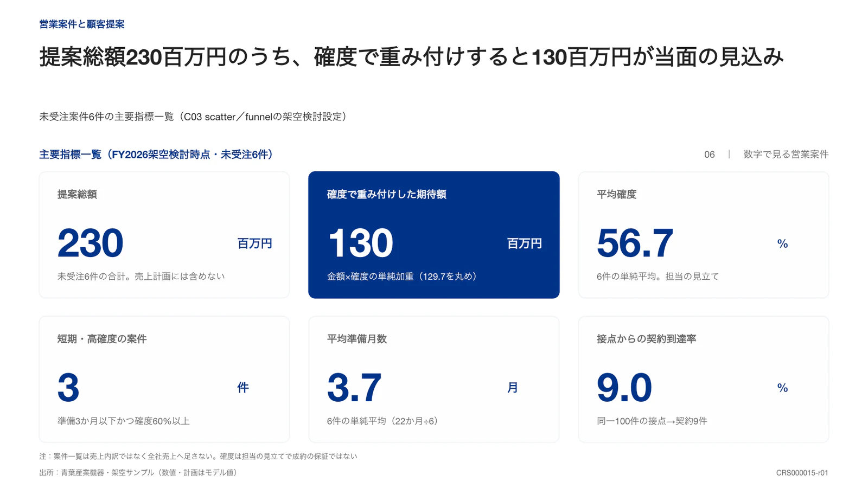This screenshot has width=868, height=488.
Task: Click the 接点からの契約到達率 card title
Action: [646, 339]
